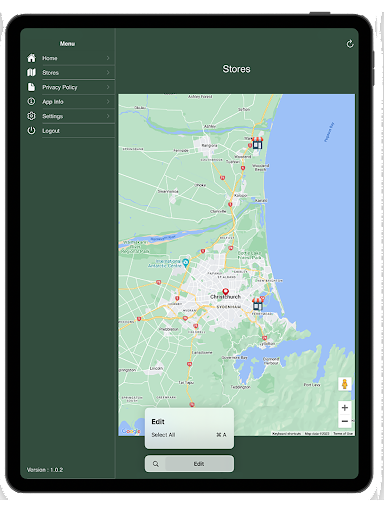Select the Street View pegman on the map
This screenshot has height=512, width=384.
345,384
